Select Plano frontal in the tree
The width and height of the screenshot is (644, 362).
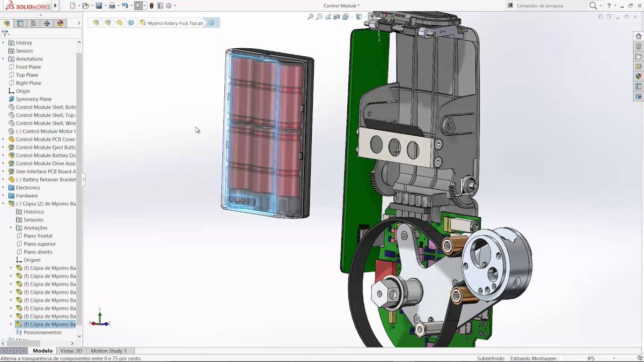point(38,236)
